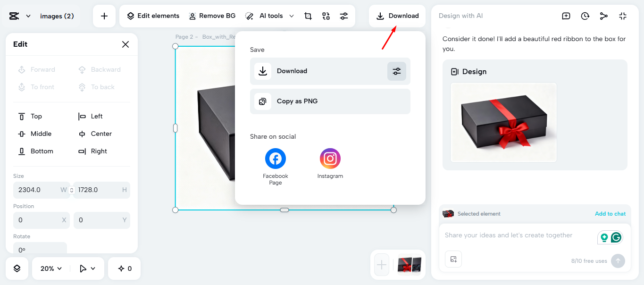Open the red ribbon box design thumbnail

coord(503,122)
